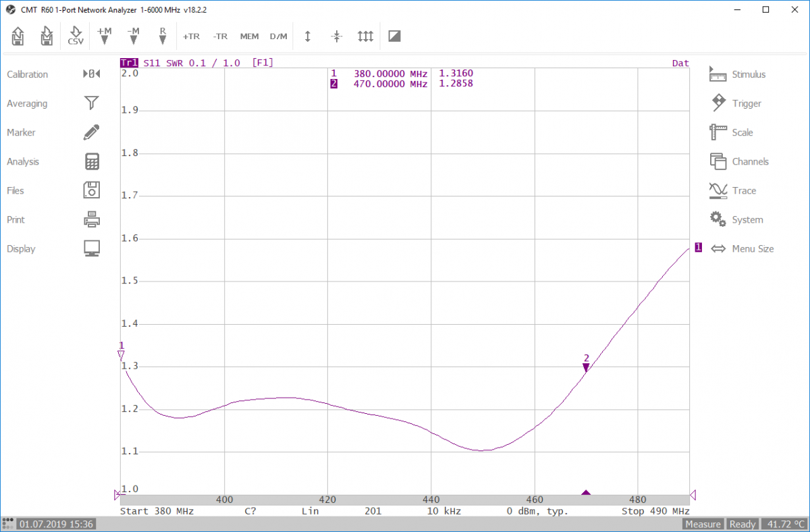The image size is (810, 532).
Task: Remove a marker using the -M icon
Action: click(133, 36)
